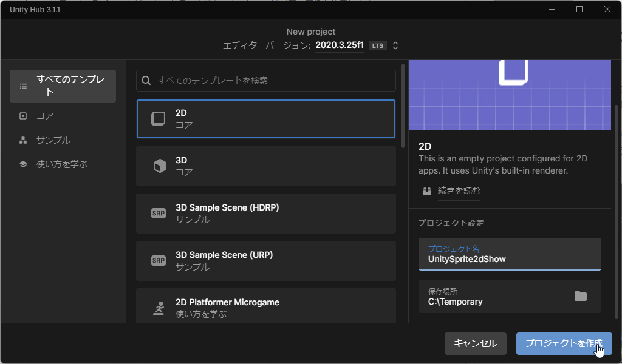
Task: Click the プロジェクト設定 heading
Action: point(451,223)
